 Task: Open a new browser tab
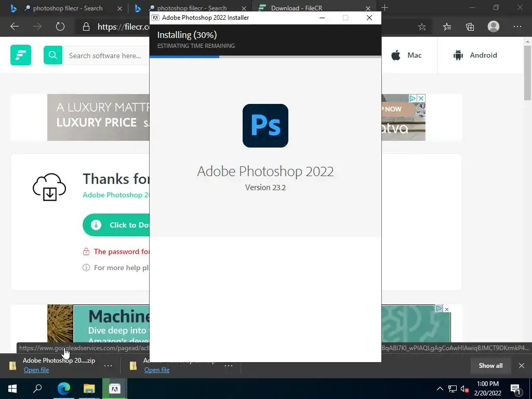pyautogui.click(x=384, y=8)
